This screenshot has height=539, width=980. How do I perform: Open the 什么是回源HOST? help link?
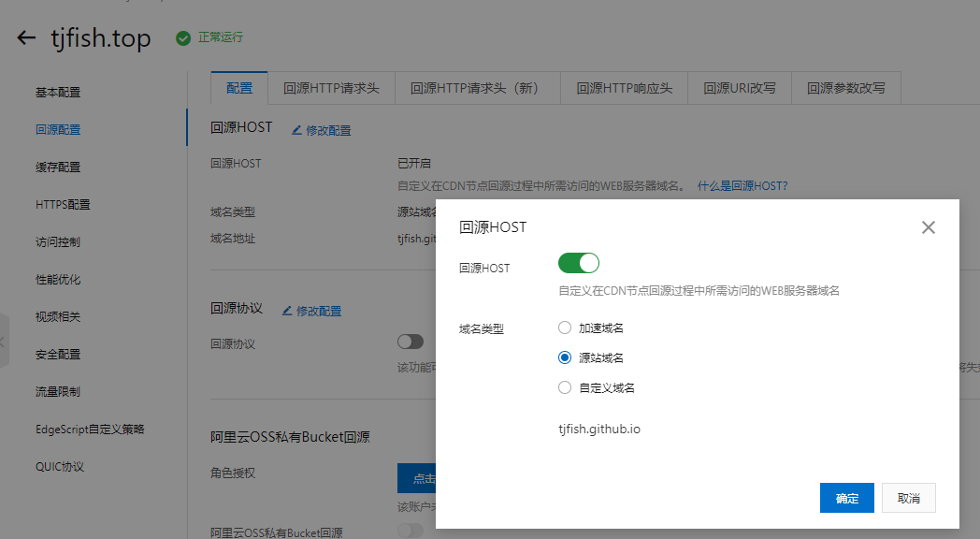click(742, 186)
